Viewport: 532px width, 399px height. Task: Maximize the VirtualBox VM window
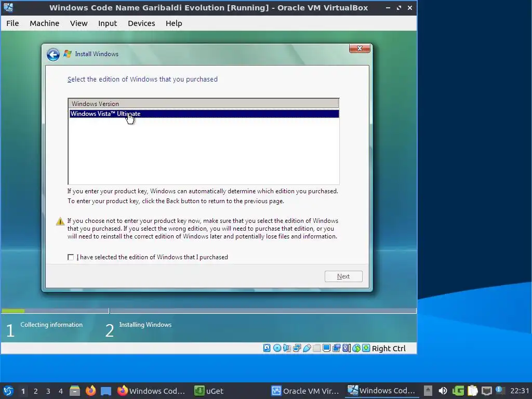[x=399, y=7]
